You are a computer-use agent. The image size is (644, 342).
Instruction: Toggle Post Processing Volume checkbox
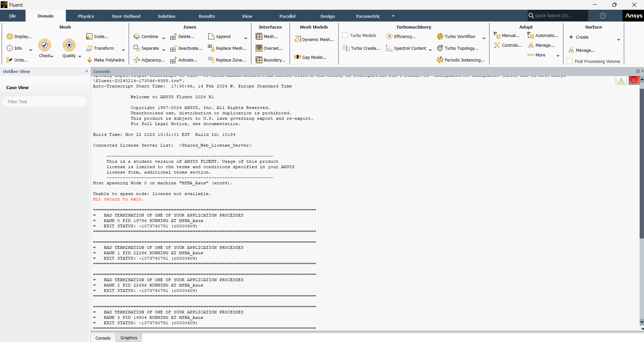click(570, 61)
